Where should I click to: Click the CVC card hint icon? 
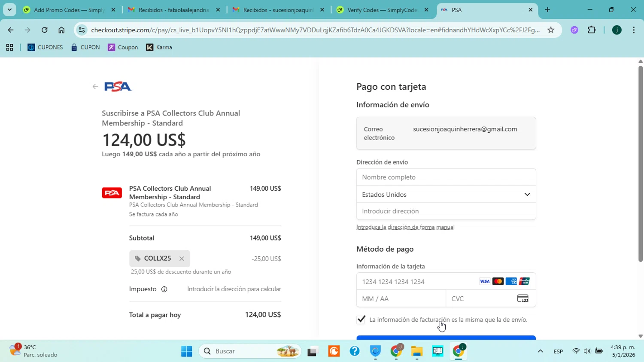[x=522, y=298]
